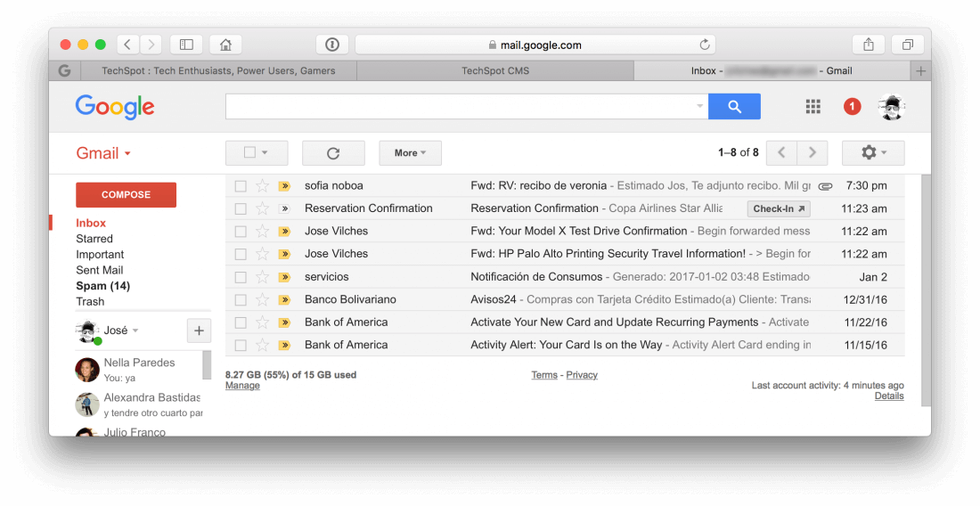Open the Trash folder
The image size is (980, 506).
tap(90, 302)
